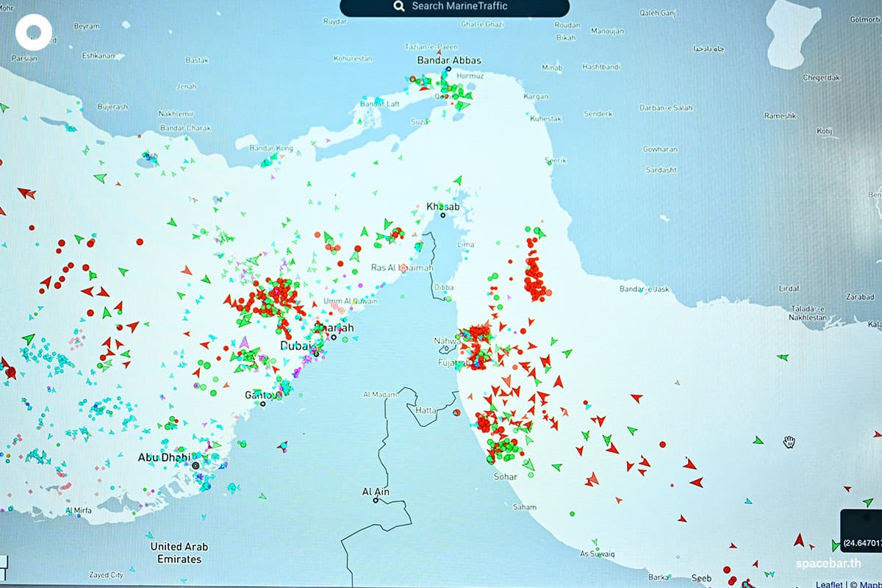Viewport: 882px width, 588px height.
Task: Select the port marker at Bandar Abbas
Action: (x=447, y=70)
